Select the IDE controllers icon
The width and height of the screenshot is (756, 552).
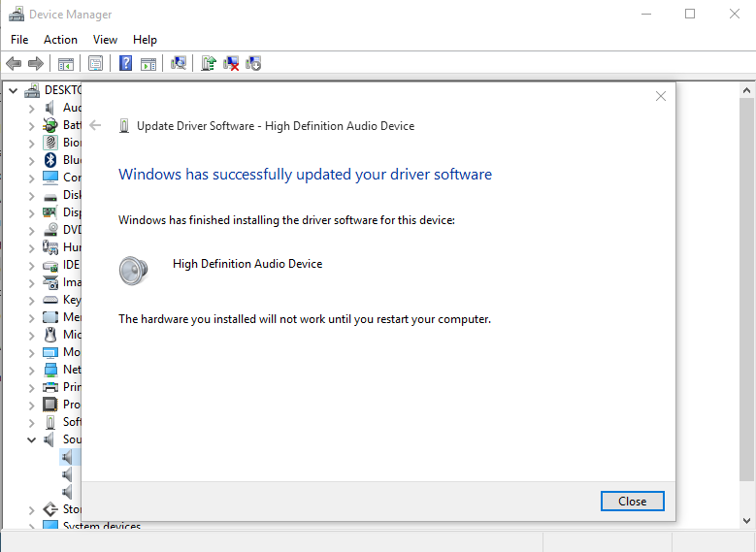50,265
